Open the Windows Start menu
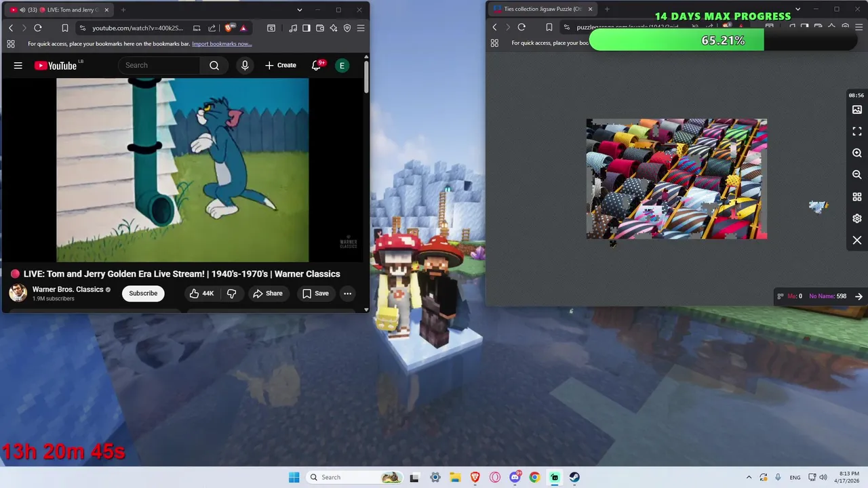The width and height of the screenshot is (868, 488). 294,477
